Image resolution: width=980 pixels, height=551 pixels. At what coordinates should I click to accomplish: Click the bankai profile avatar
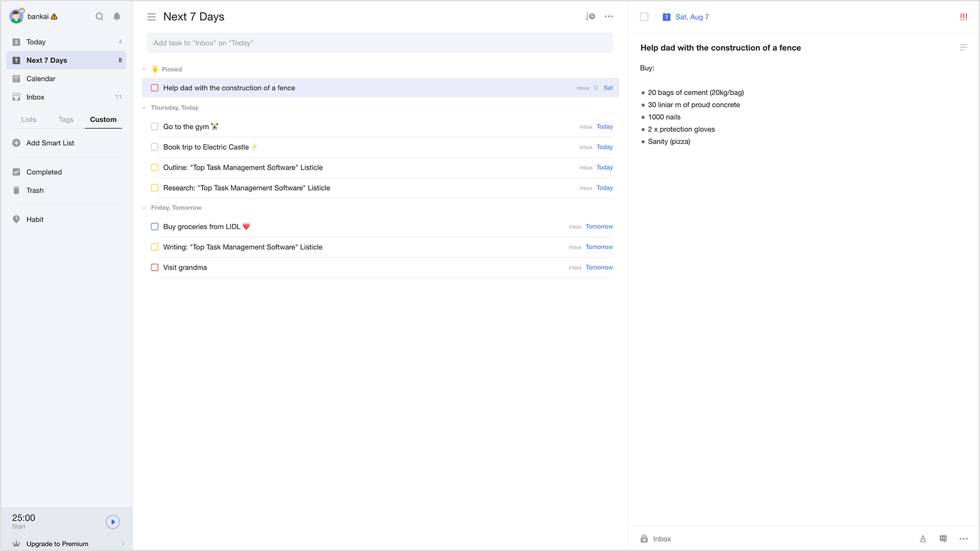pos(16,16)
